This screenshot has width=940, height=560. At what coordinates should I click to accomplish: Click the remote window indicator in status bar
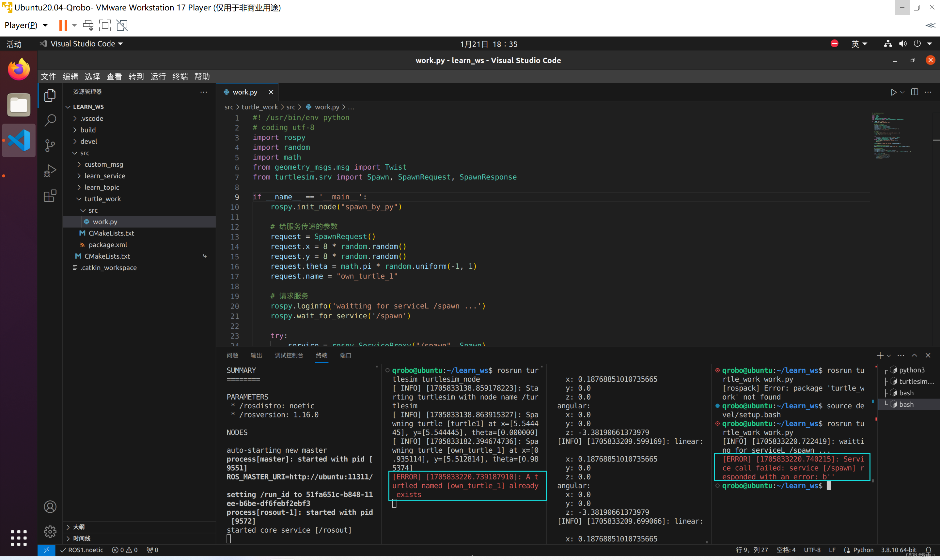coord(46,550)
